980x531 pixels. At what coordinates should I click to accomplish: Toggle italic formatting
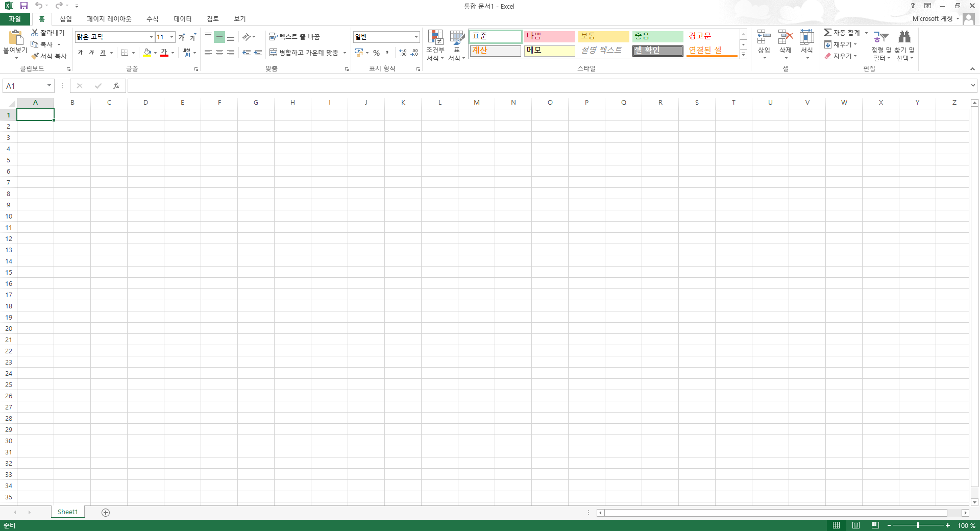tap(91, 53)
